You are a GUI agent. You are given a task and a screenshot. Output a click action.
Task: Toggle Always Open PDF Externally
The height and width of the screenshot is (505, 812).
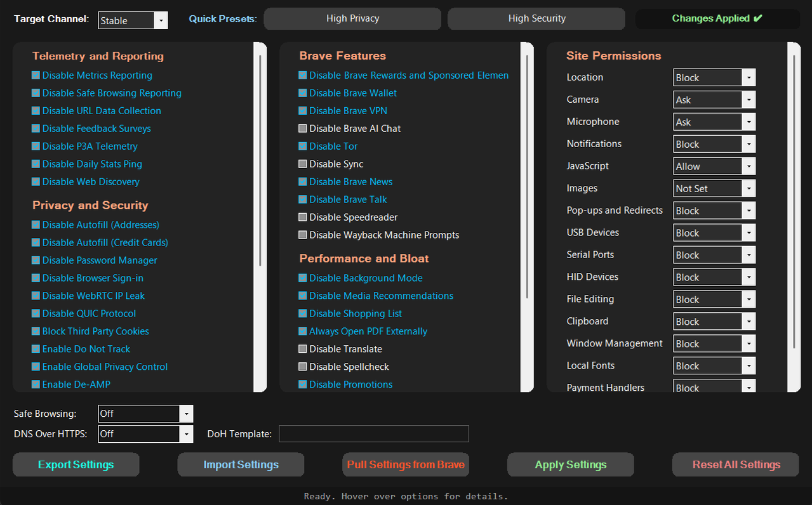[363, 332]
